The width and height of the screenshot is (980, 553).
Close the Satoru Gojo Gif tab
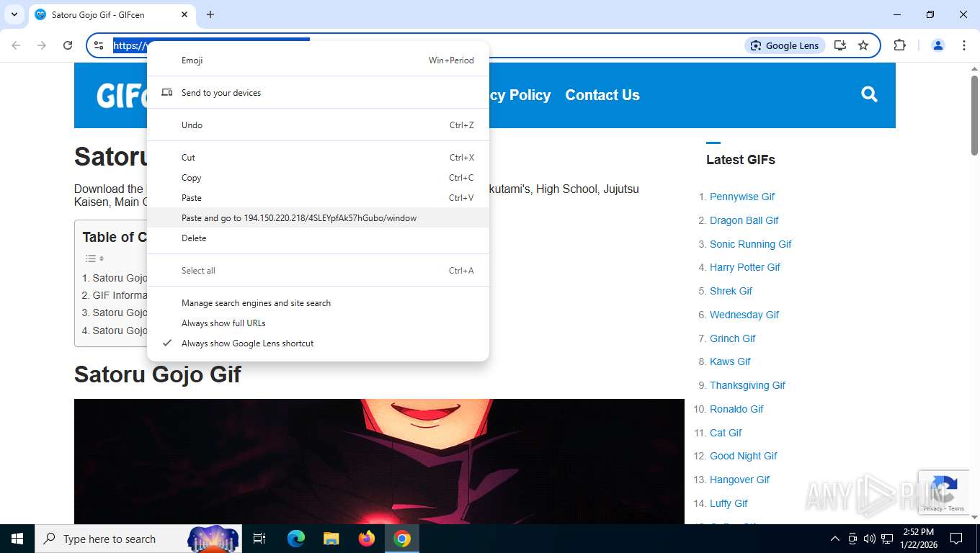point(184,14)
